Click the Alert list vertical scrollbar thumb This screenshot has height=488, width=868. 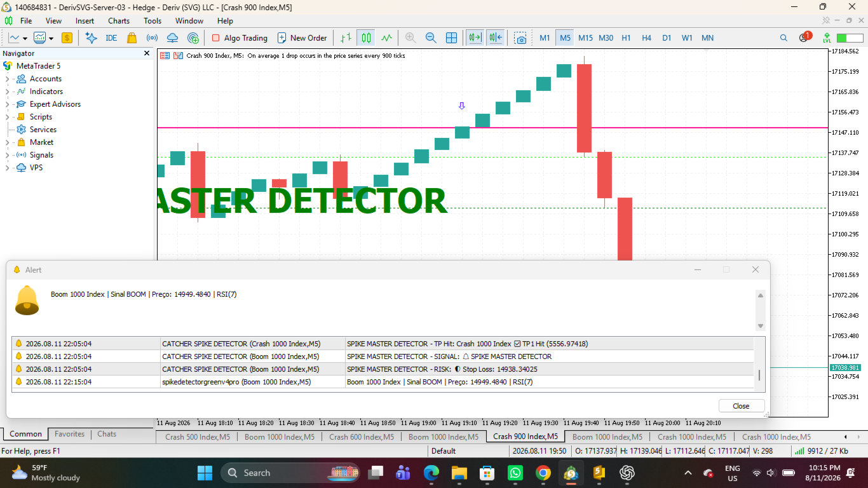pos(759,375)
